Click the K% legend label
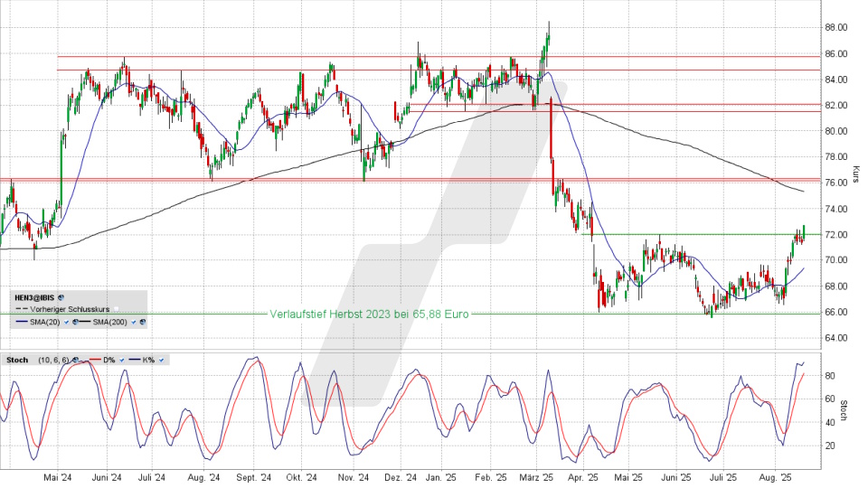This screenshot has height=488, width=868. [148, 361]
